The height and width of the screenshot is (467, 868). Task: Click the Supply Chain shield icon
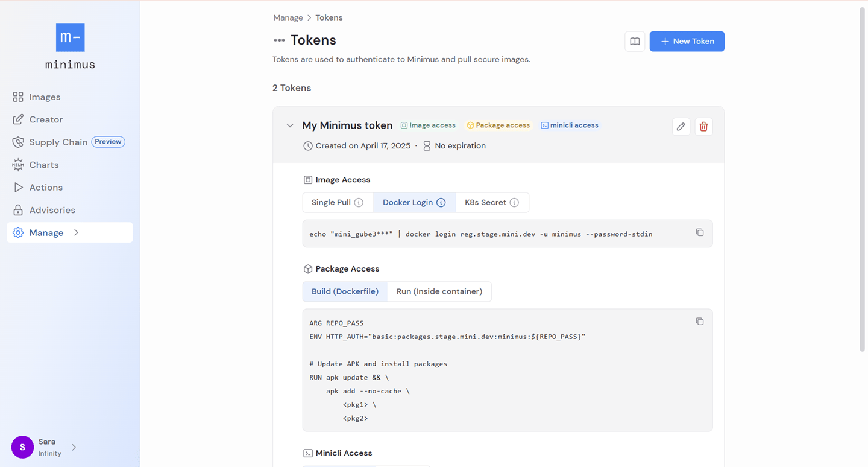tap(18, 142)
